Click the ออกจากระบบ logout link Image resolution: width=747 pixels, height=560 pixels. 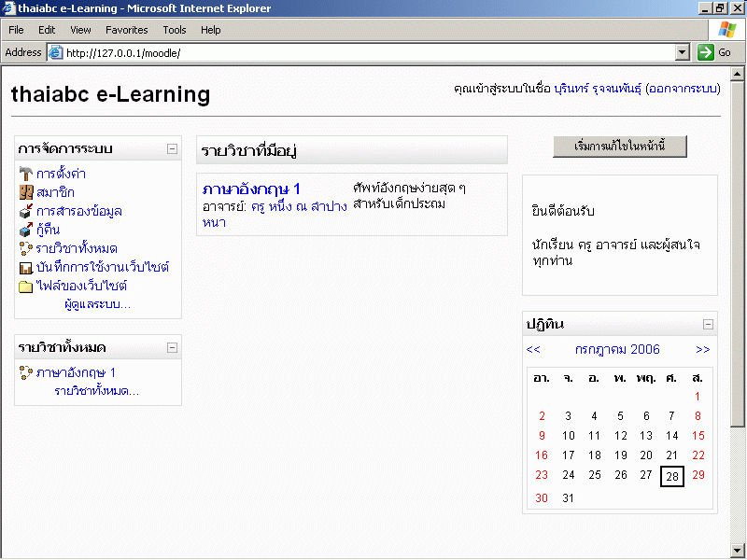683,89
